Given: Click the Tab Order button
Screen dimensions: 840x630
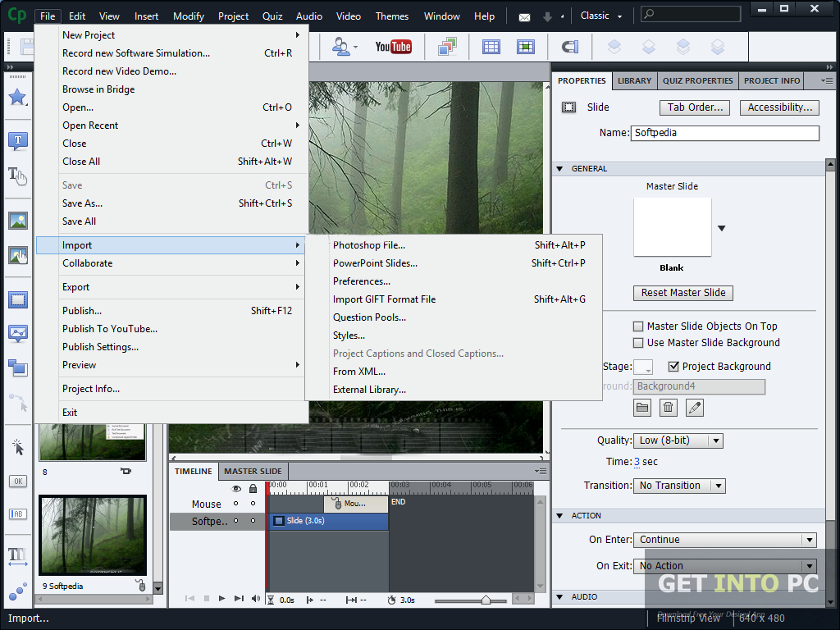Looking at the screenshot, I should [694, 107].
